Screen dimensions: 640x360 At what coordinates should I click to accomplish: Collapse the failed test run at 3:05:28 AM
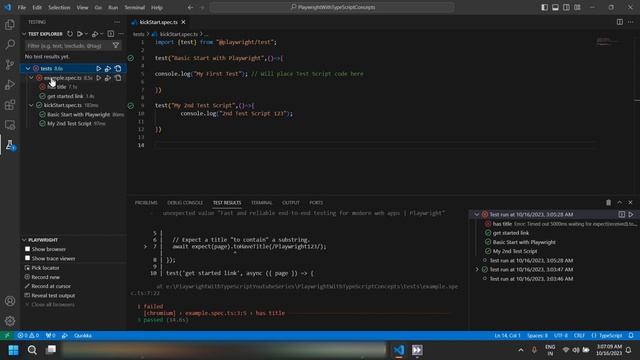pos(476,214)
